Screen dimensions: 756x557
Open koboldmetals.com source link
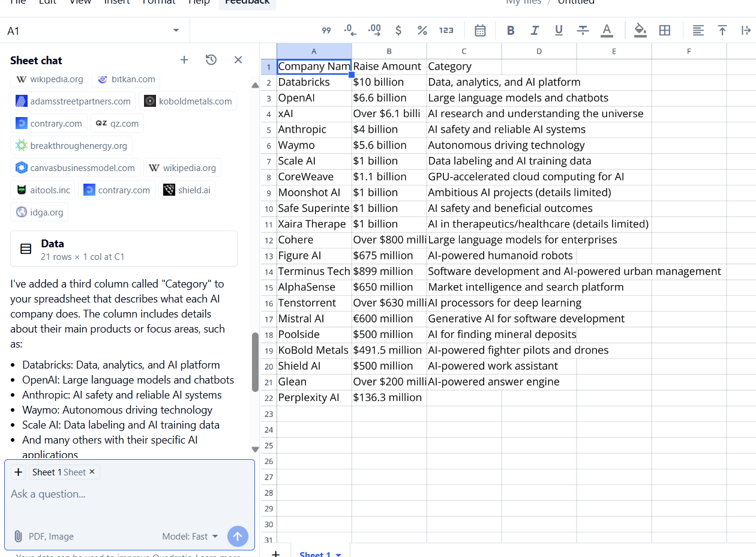coord(188,101)
